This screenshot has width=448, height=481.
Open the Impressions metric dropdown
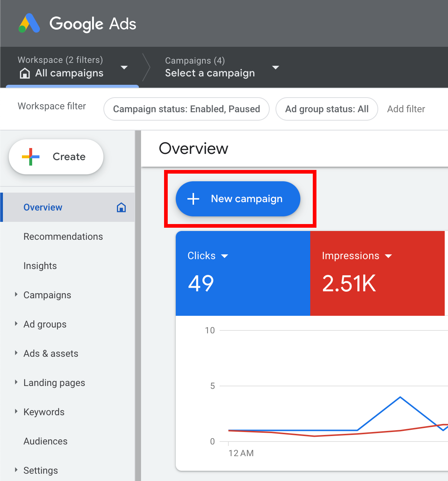(388, 256)
